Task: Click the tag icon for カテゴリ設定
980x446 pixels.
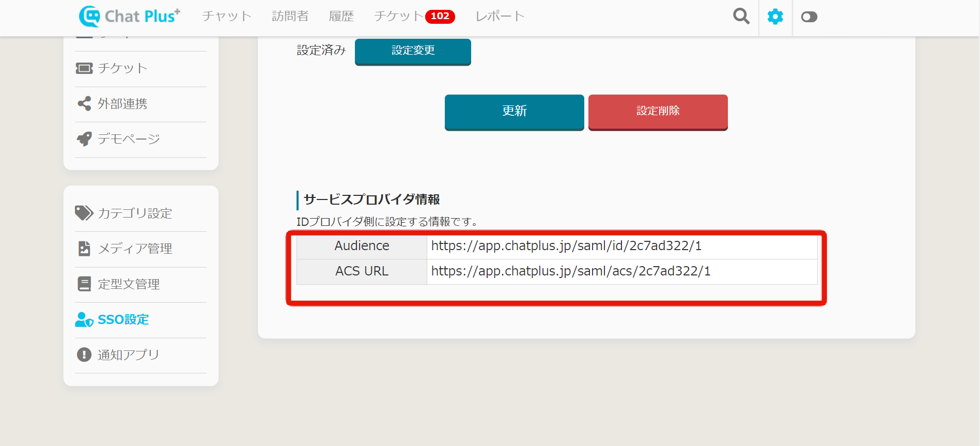Action: click(x=84, y=213)
